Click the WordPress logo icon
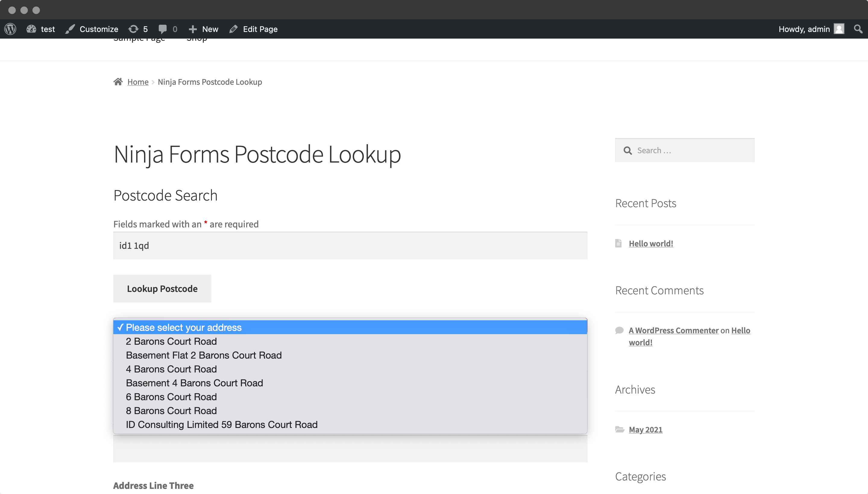This screenshot has width=868, height=494. [10, 29]
